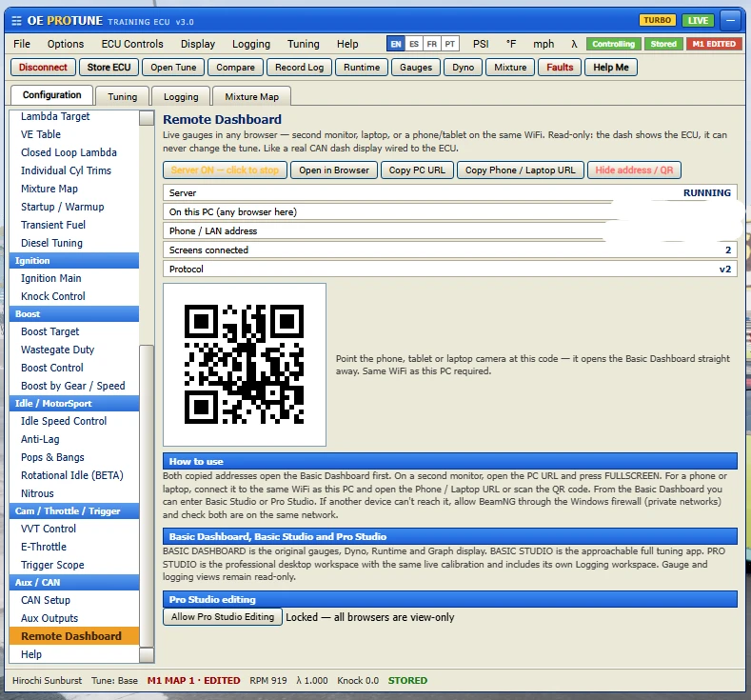This screenshot has height=700, width=751.
Task: Open the Options menu
Action: pos(66,44)
